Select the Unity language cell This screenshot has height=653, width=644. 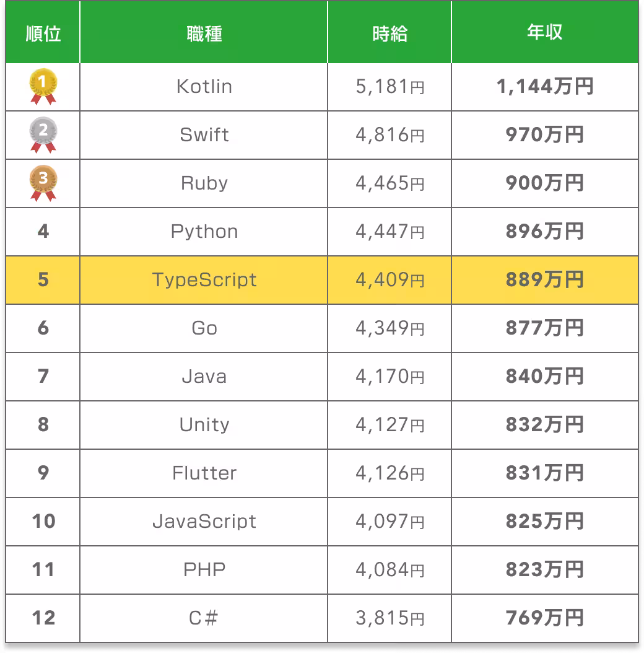[204, 425]
